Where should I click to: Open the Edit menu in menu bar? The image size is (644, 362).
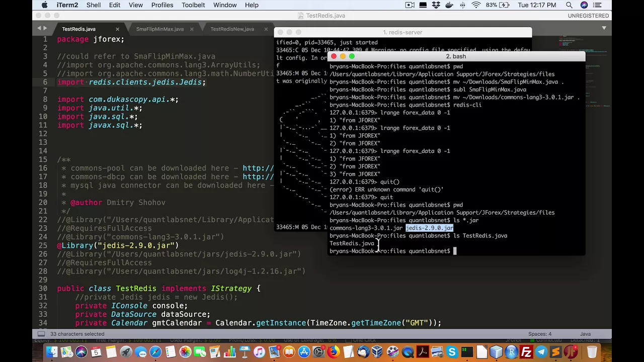tap(115, 5)
